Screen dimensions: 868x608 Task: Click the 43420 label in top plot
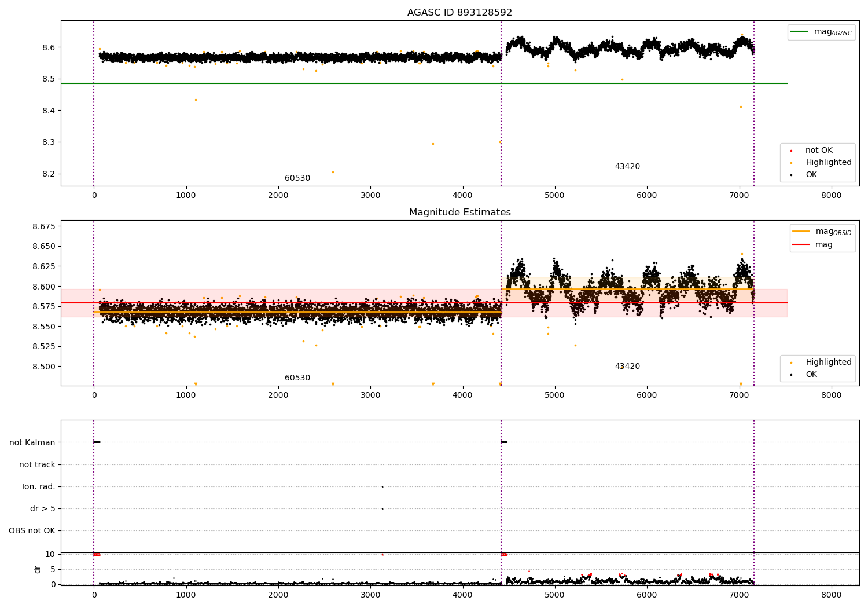pyautogui.click(x=627, y=167)
